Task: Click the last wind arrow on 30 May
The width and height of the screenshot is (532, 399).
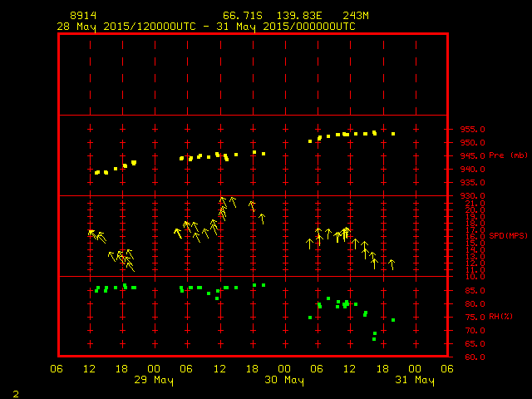Action: [392, 264]
